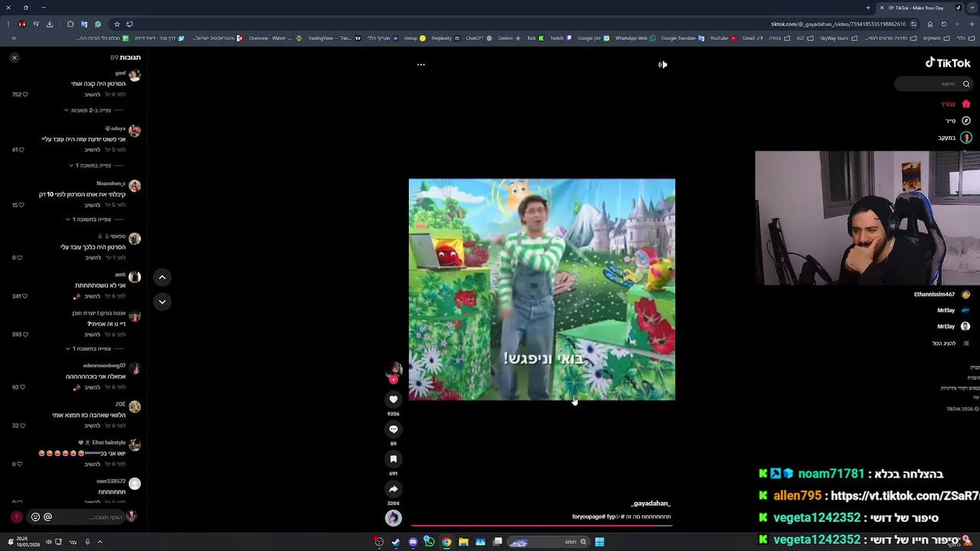This screenshot has width=980, height=551.
Task: Open Discord from the taskbar
Action: click(x=413, y=542)
